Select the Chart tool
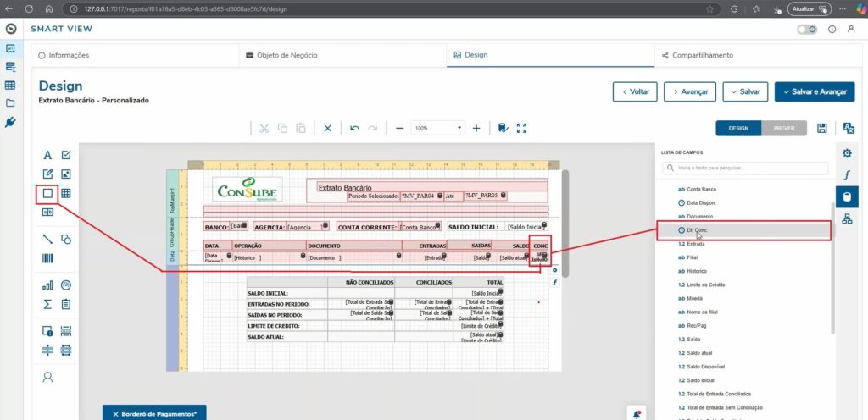868x420 pixels. [x=47, y=285]
